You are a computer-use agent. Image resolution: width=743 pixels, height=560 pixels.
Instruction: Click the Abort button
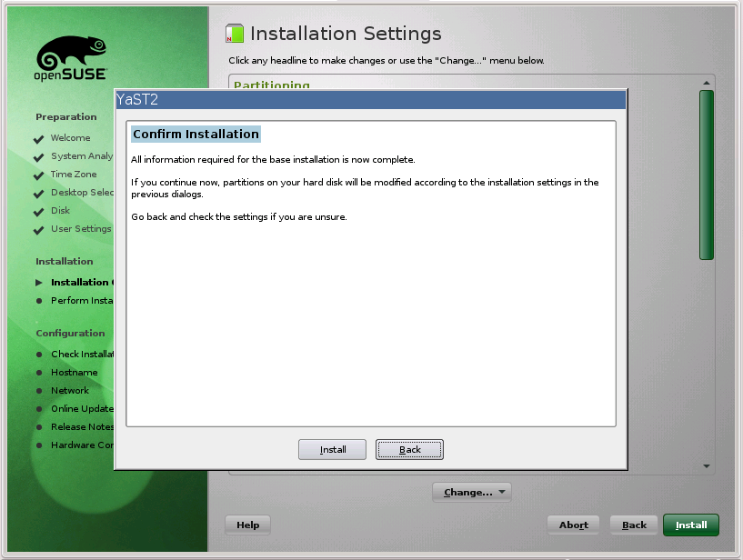[x=573, y=525]
